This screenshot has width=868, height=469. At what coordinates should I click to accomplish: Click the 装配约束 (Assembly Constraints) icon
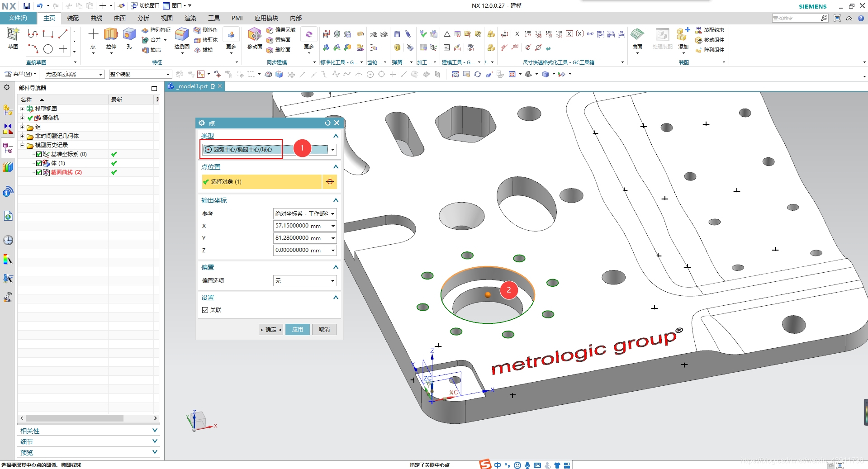(x=710, y=30)
